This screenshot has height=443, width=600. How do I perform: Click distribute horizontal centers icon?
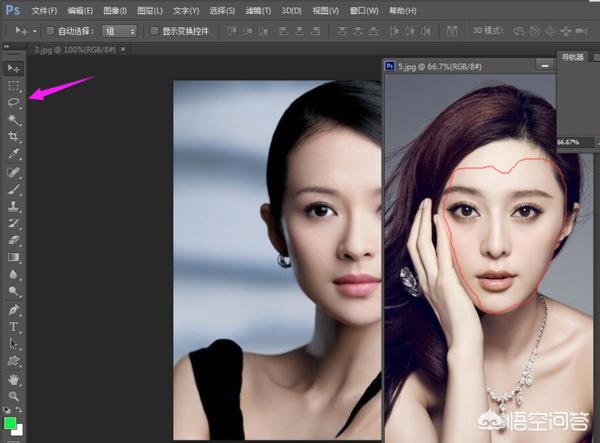(x=410, y=31)
